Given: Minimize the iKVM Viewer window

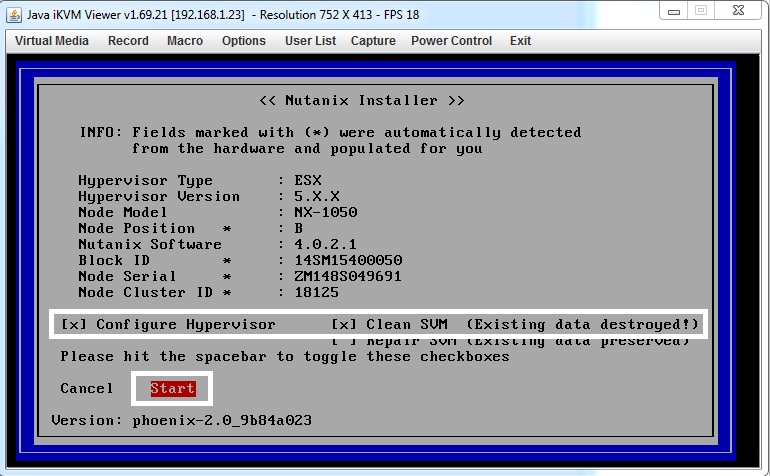Looking at the screenshot, I should pyautogui.click(x=674, y=11).
